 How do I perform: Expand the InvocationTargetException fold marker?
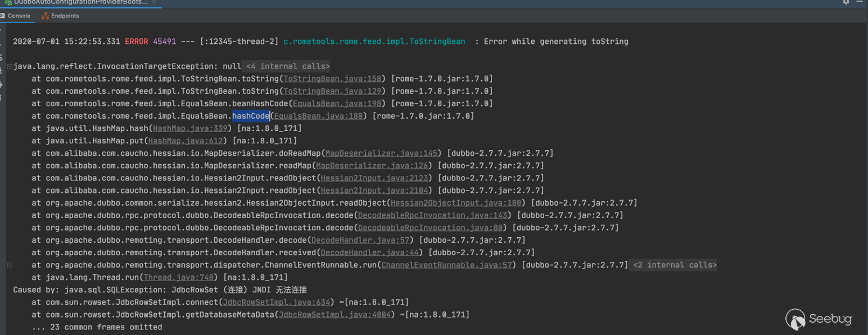(x=10, y=67)
